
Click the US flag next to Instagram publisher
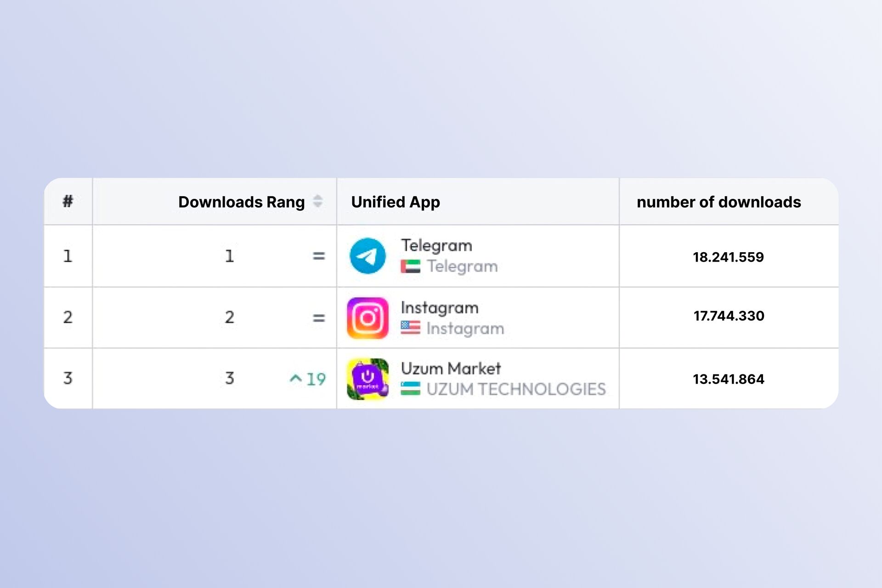410,328
